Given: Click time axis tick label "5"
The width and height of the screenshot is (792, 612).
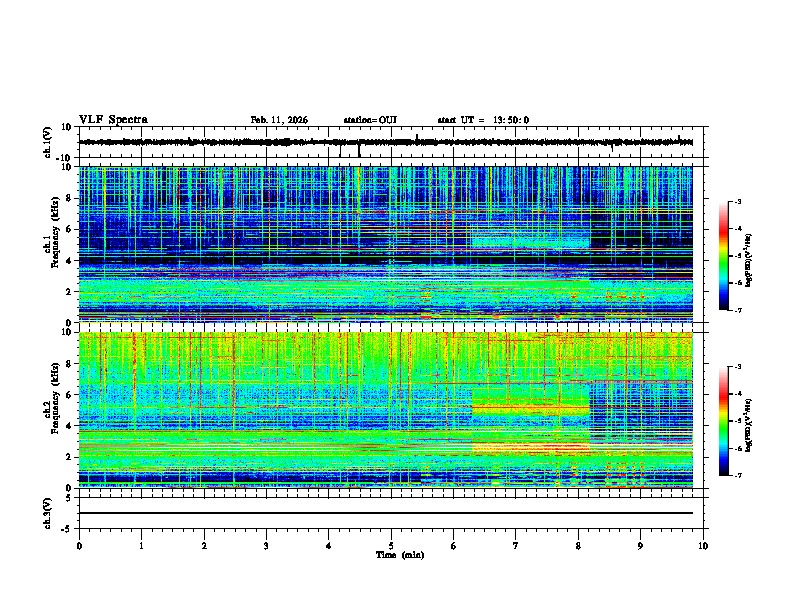Looking at the screenshot, I should pyautogui.click(x=391, y=546).
